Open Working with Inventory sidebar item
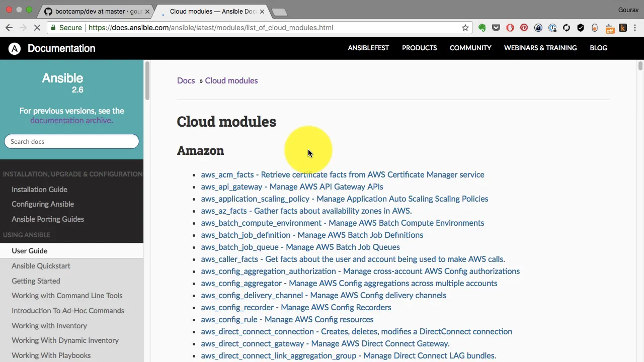Image resolution: width=644 pixels, height=362 pixels. [x=49, y=326]
